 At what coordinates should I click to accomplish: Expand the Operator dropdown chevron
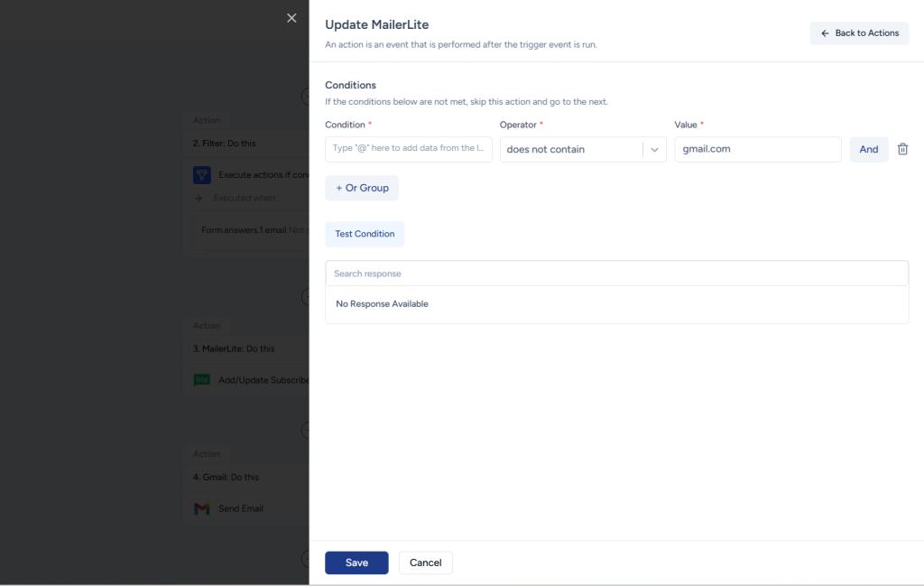[x=654, y=150]
